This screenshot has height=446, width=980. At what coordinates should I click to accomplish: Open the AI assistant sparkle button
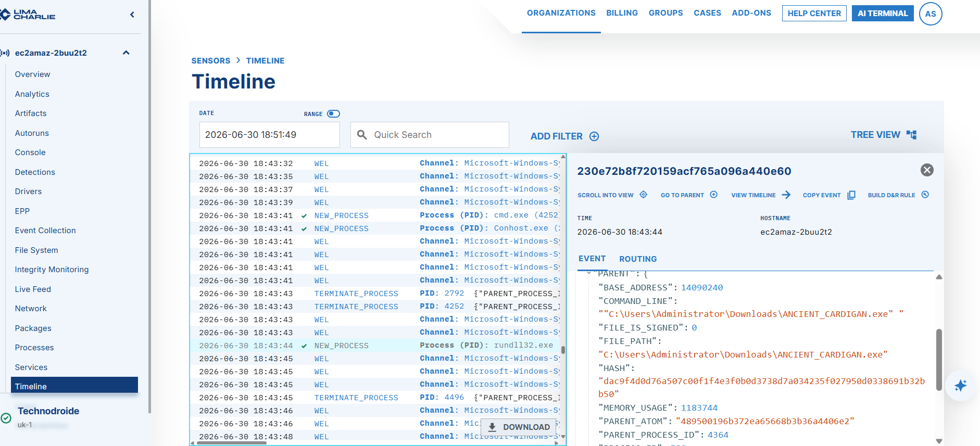click(x=960, y=386)
